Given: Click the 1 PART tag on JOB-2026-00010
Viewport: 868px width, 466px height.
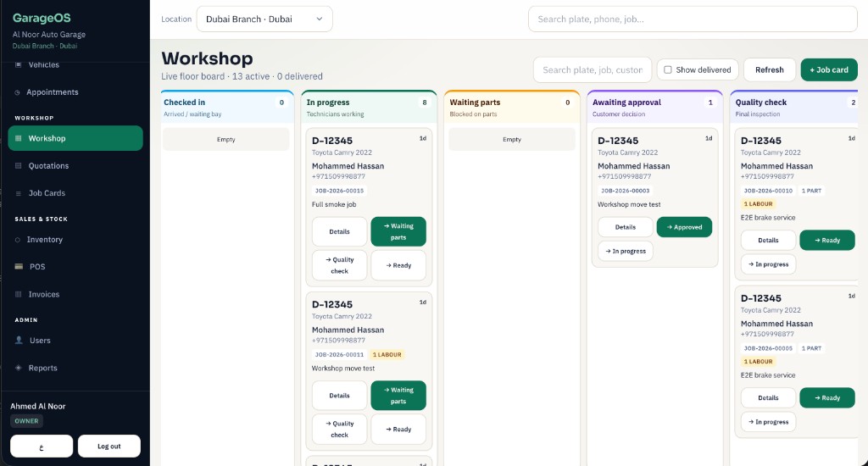Looking at the screenshot, I should pyautogui.click(x=811, y=191).
